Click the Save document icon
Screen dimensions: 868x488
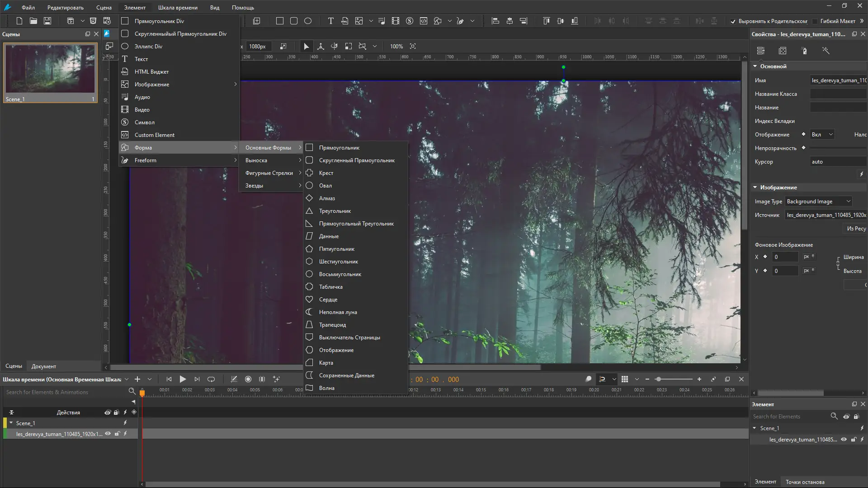pos(47,21)
